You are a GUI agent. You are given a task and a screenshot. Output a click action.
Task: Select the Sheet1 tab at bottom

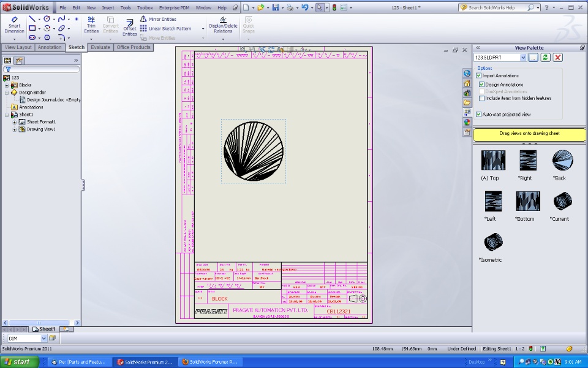[44, 329]
